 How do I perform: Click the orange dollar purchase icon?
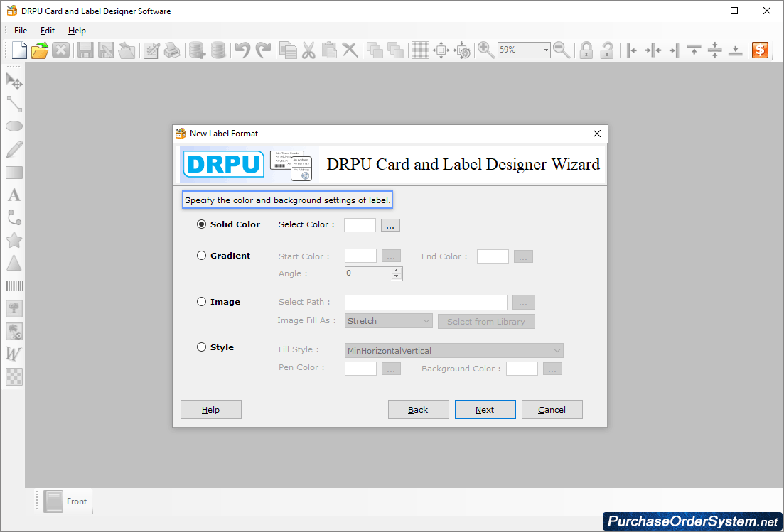pos(760,50)
